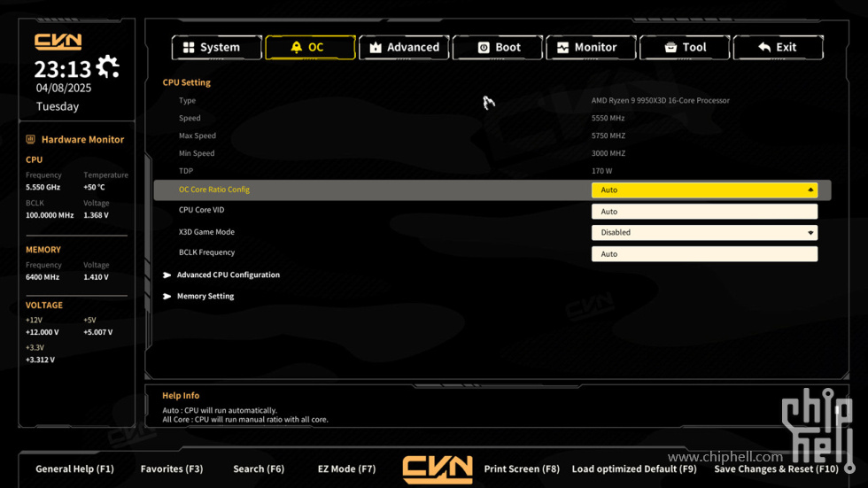Click the processor Type value text
Screen dimensions: 868x488
(661, 101)
